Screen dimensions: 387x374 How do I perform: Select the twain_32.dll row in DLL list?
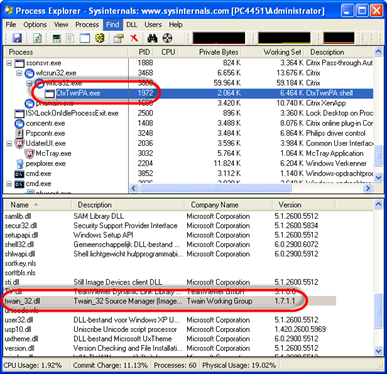(170, 301)
